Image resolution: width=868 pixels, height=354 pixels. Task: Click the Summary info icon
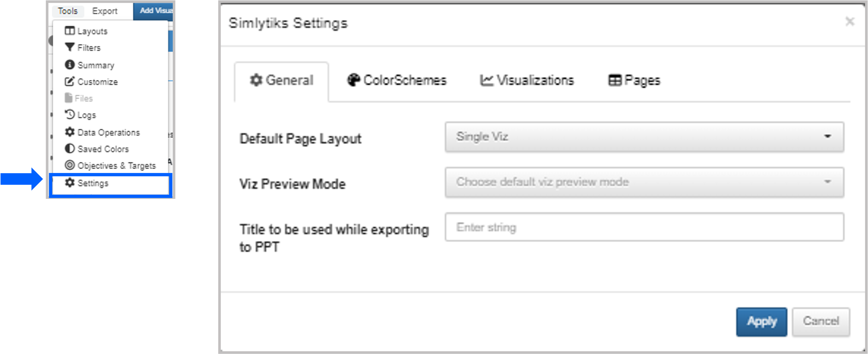click(69, 64)
